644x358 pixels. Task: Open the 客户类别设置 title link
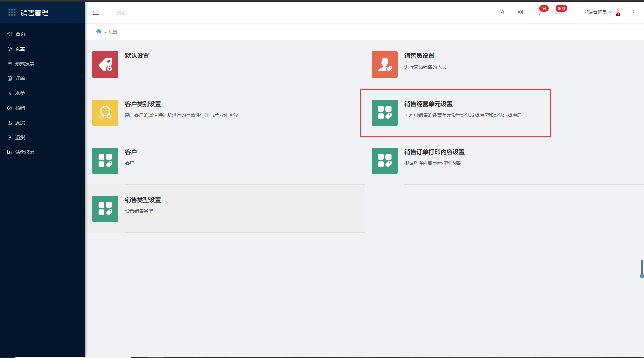click(x=143, y=104)
